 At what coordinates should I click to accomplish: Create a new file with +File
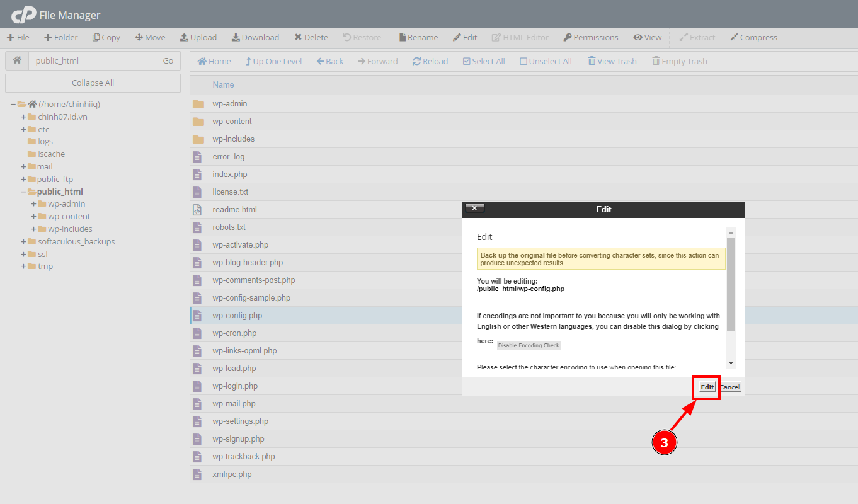(18, 37)
